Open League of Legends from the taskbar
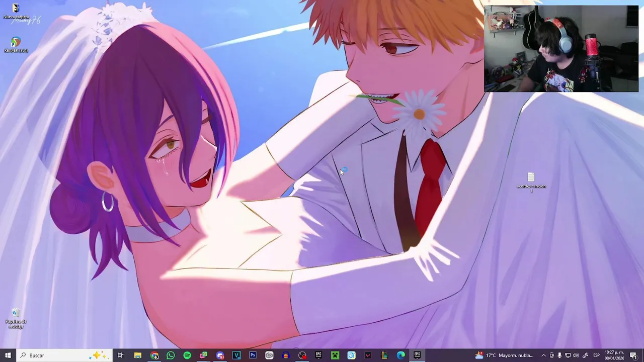This screenshot has height=362, width=644. pyautogui.click(x=384, y=355)
